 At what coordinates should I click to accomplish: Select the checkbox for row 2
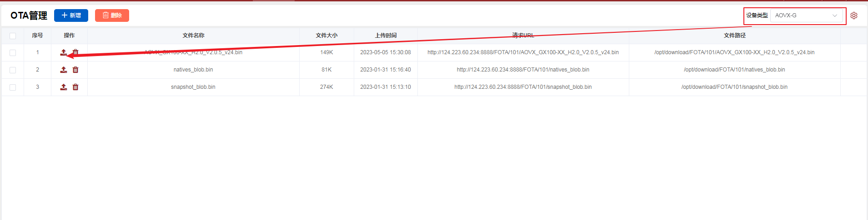coord(13,70)
